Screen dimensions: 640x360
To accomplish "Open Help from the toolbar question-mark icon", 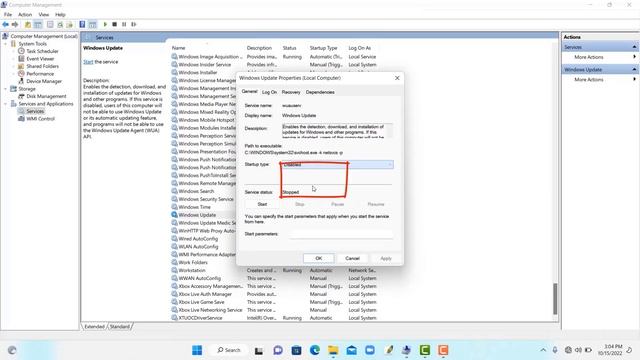I will (82, 24).
